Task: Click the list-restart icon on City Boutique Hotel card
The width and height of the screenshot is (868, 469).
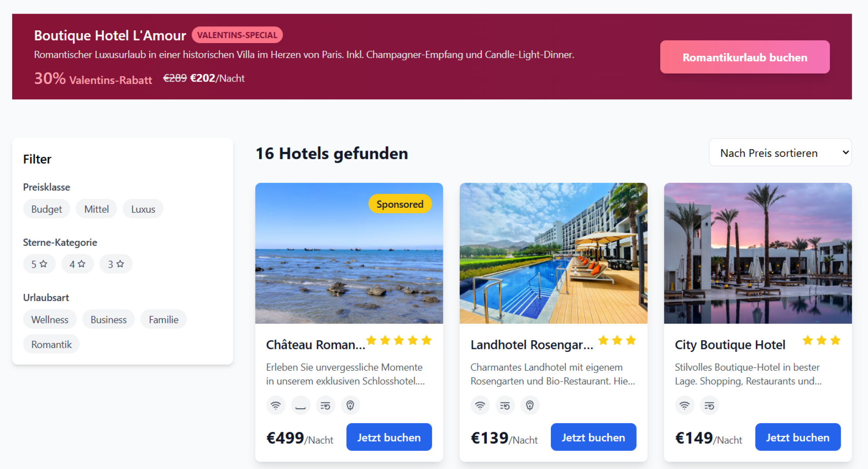Action: pos(709,405)
